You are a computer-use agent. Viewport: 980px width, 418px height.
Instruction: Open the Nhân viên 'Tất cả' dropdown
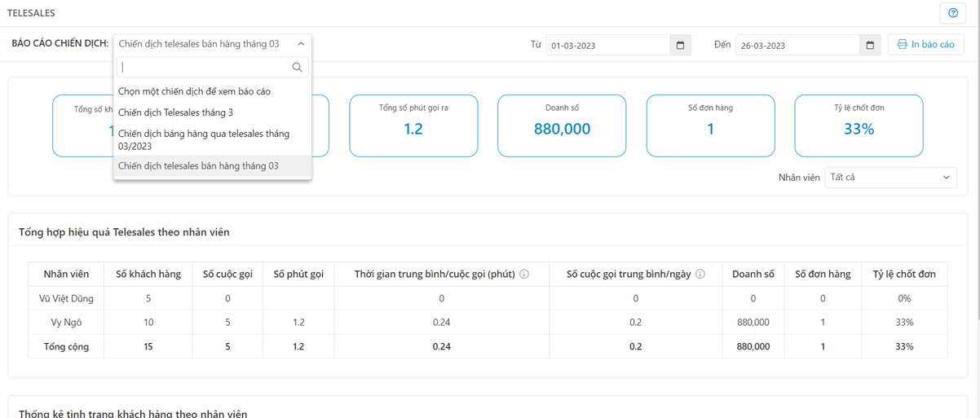tap(890, 177)
